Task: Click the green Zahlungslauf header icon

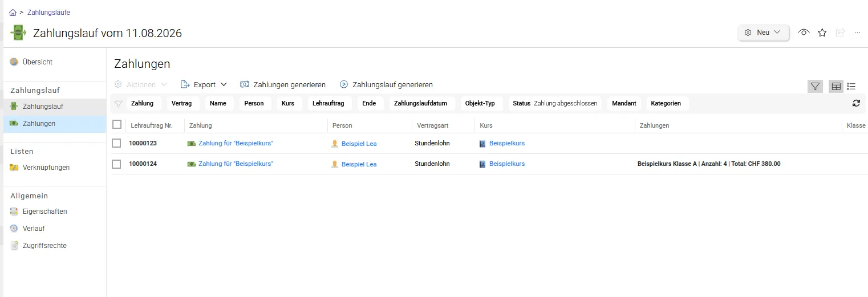Action: point(18,33)
